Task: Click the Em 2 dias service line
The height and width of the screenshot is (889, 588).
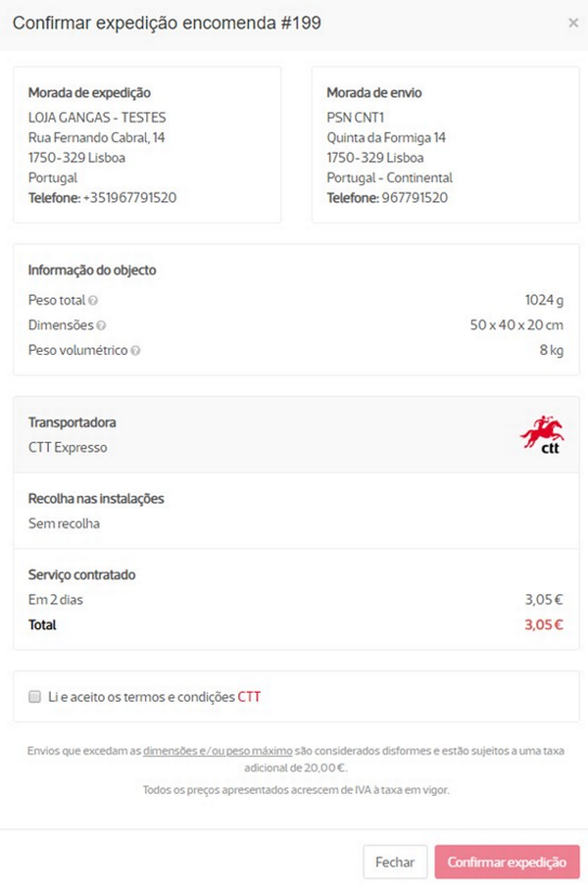Action: click(53, 600)
